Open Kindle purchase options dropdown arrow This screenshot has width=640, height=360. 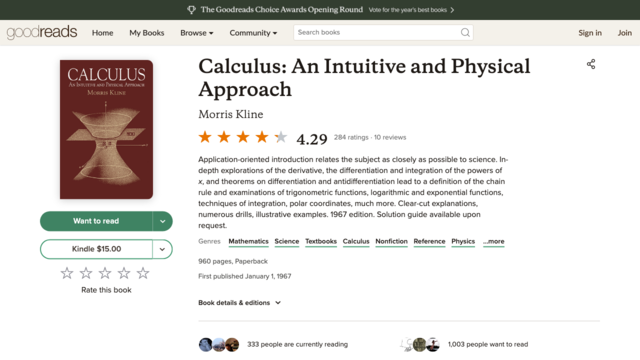(x=162, y=249)
